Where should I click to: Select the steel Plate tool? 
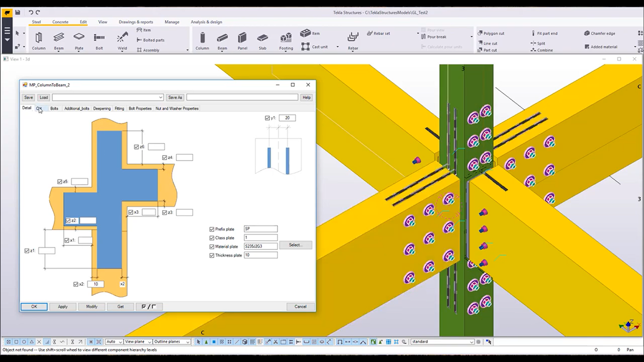click(79, 41)
